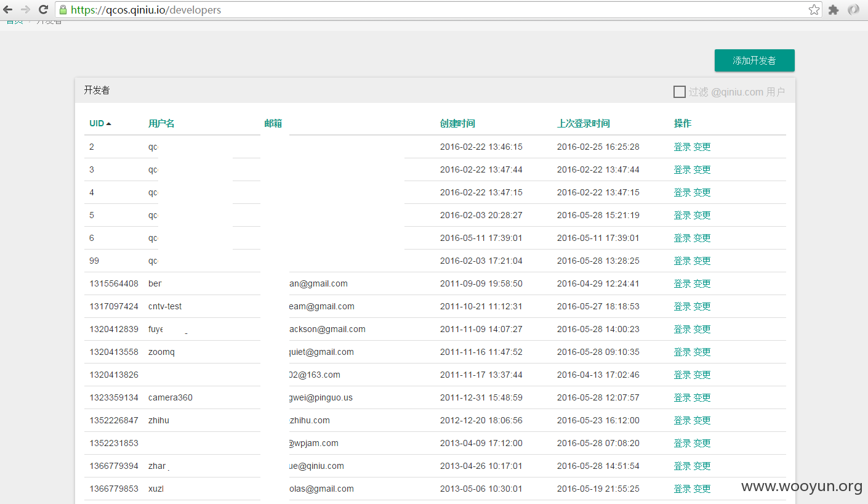Select last login 2016-05-19 21:55:25

pyautogui.click(x=598, y=489)
